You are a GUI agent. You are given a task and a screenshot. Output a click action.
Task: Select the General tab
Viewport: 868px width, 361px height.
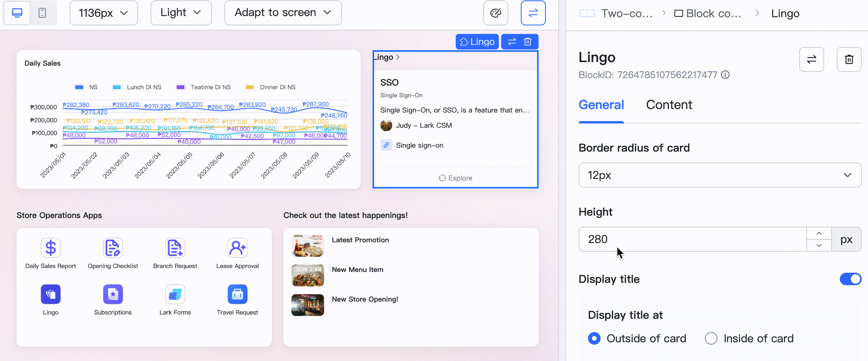tap(601, 105)
